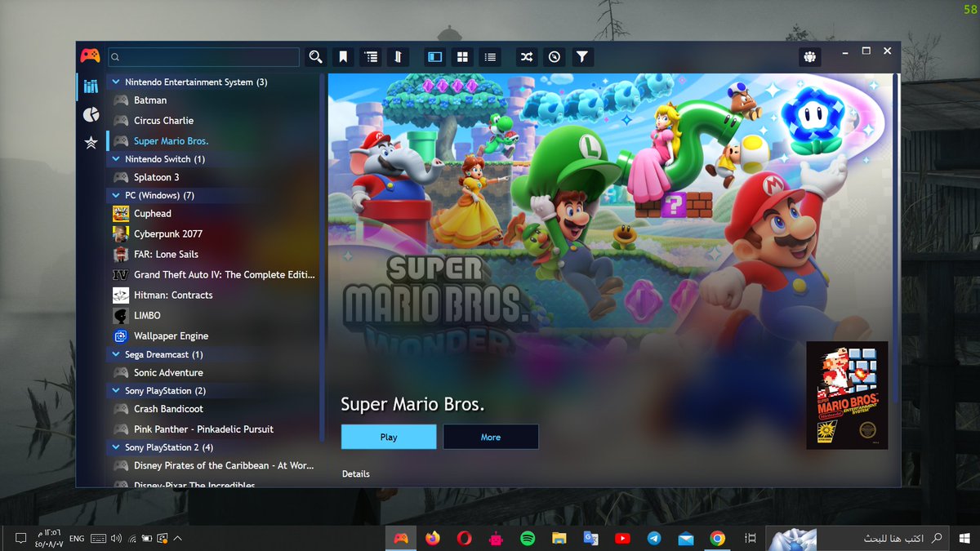This screenshot has height=551, width=980.
Task: Switch to List view mode
Action: [x=490, y=57]
